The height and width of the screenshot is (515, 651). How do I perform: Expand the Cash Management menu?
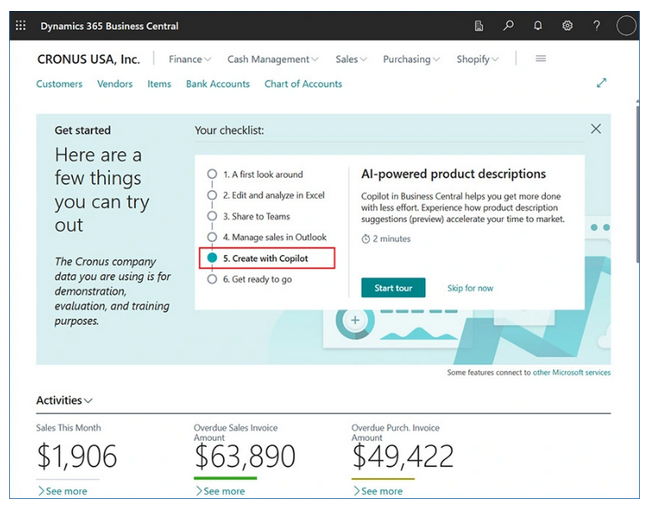273,59
